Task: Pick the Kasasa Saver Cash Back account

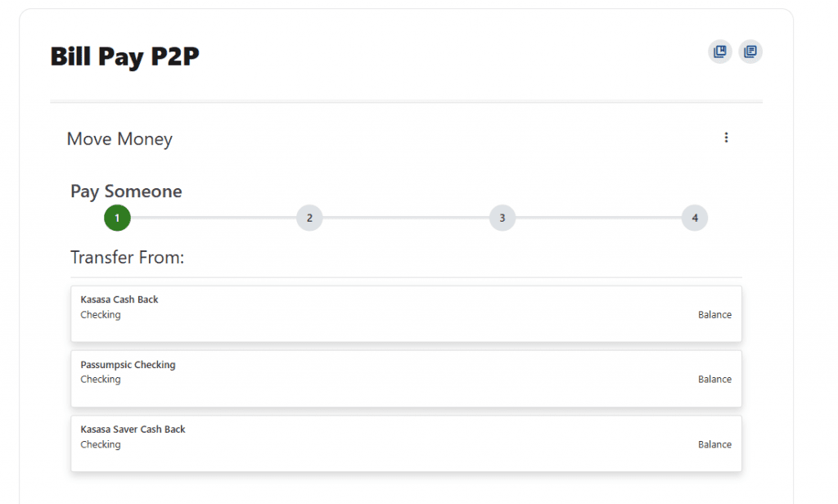Action: (133, 430)
